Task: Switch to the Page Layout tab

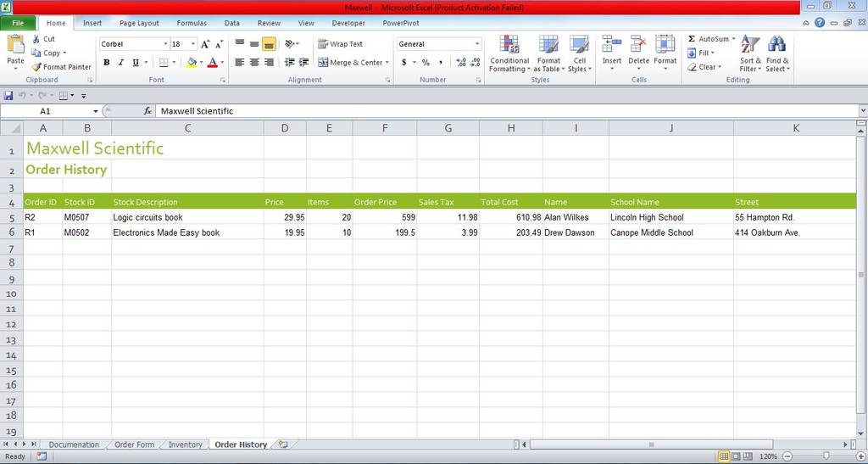Action: (x=139, y=23)
